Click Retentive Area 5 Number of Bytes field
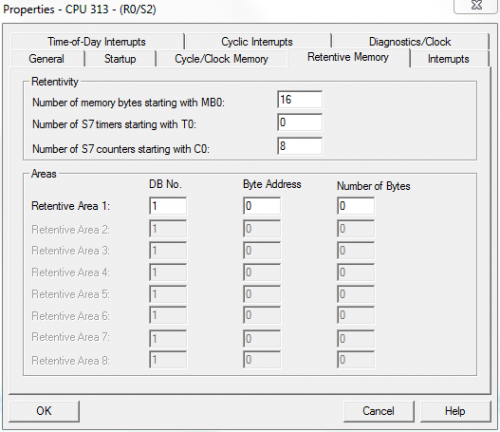Image resolution: width=500 pixels, height=432 pixels. tap(356, 294)
